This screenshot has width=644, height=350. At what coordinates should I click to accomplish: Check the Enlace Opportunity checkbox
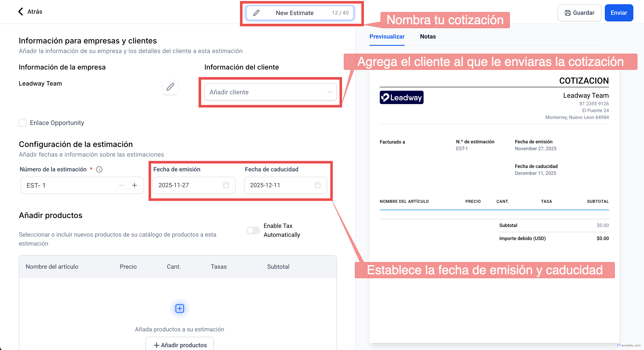tap(23, 123)
